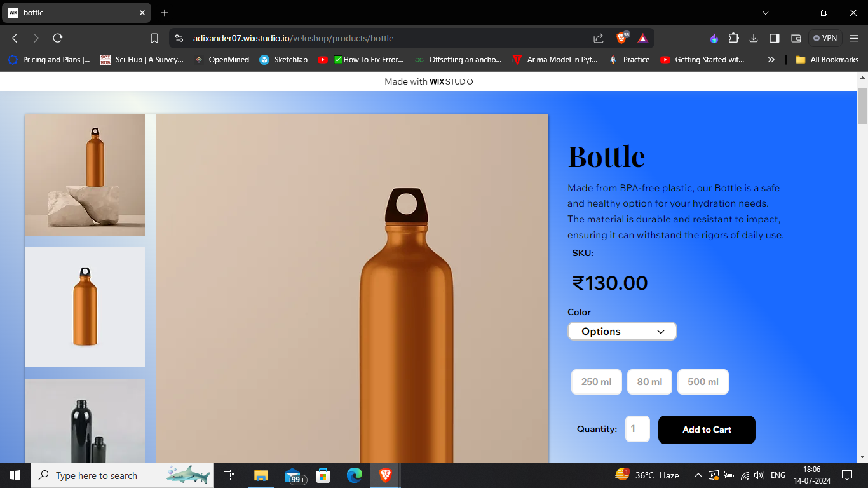
Task: Click the share icon in the address bar
Action: pyautogui.click(x=598, y=37)
